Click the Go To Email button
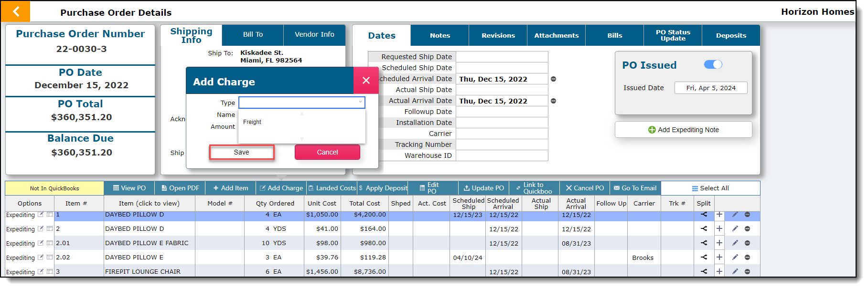Viewport: 868px width, 289px height. tap(635, 188)
